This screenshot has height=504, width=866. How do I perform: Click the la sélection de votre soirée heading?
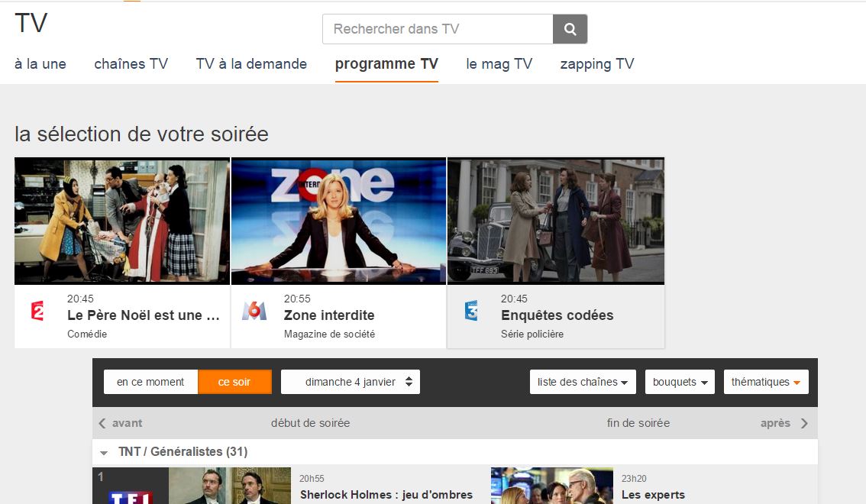(141, 134)
